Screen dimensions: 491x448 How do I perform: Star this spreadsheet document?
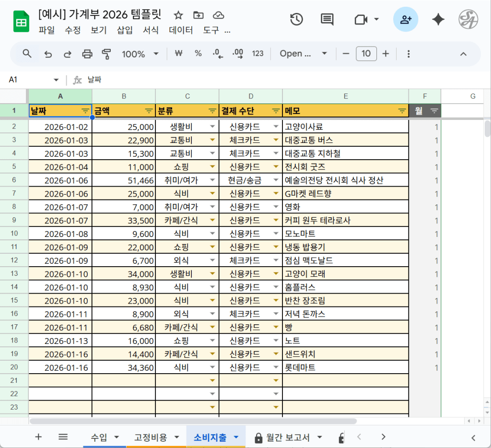178,15
